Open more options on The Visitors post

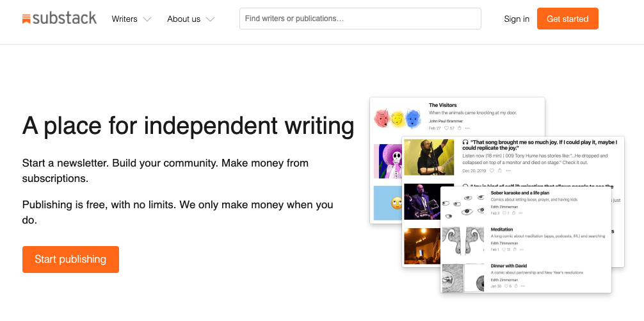[x=467, y=128]
